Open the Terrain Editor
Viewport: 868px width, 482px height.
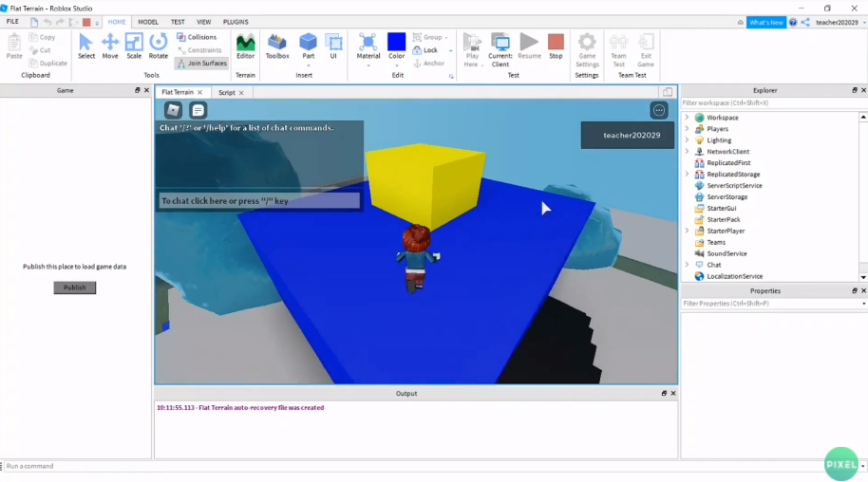245,46
